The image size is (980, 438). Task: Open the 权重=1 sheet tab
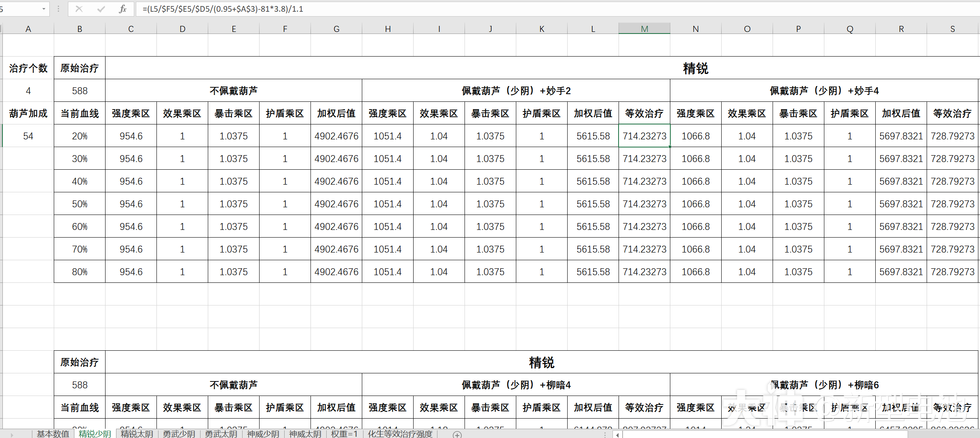344,434
